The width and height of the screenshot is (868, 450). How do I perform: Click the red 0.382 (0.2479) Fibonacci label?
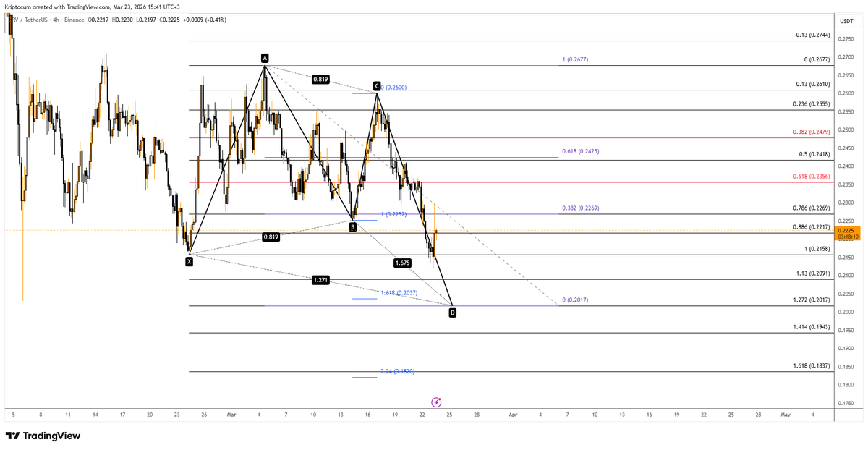812,132
